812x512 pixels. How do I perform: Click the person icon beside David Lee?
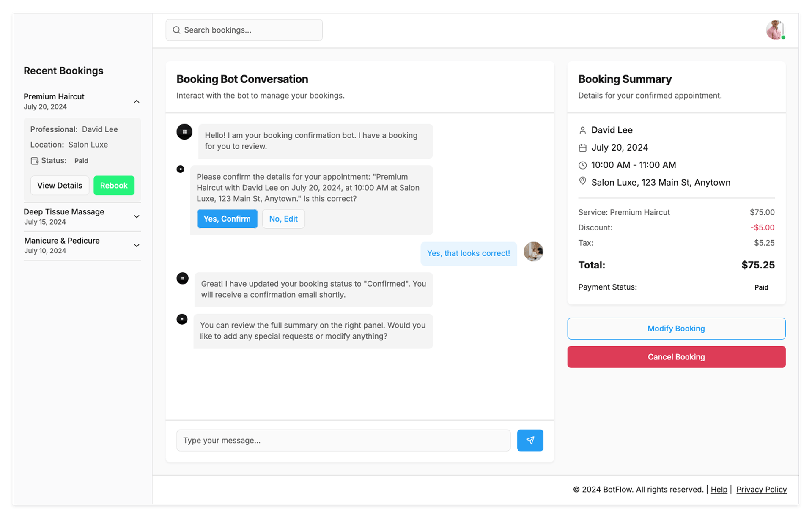coord(582,130)
